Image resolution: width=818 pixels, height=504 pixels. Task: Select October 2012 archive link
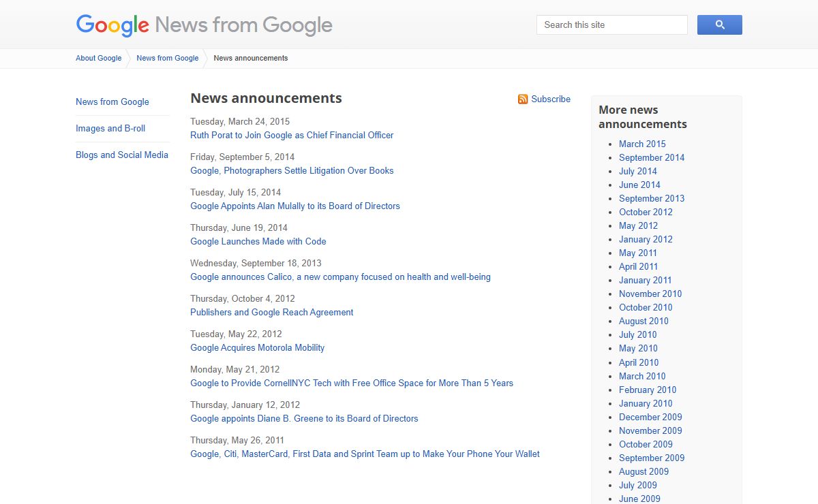coord(646,212)
